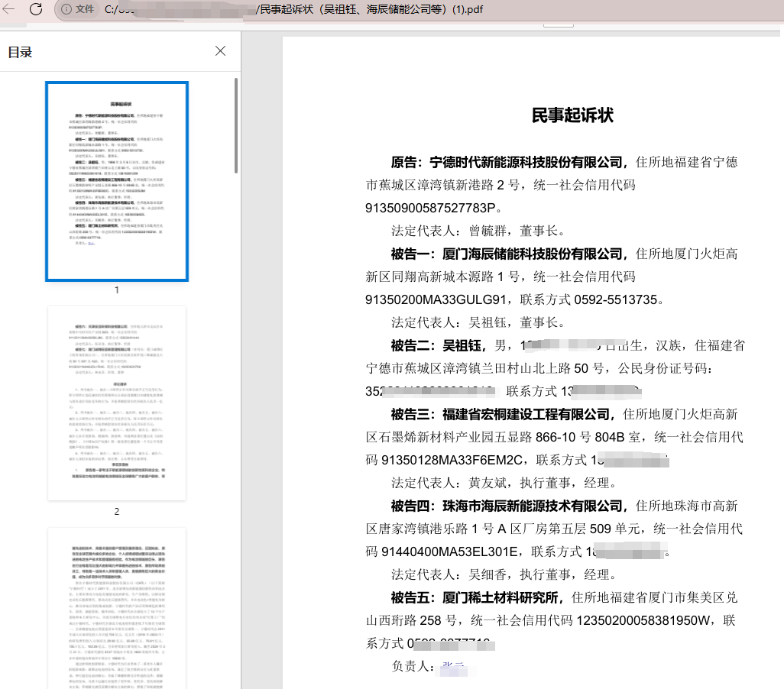Click the file info icon in address bar
This screenshot has height=689, width=784.
(66, 9)
